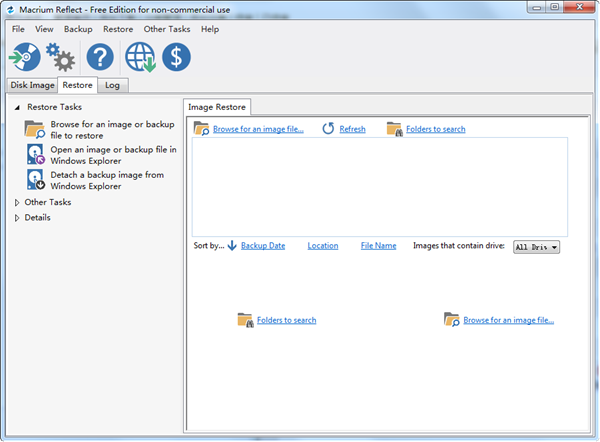Collapse the Restore Tasks section
600x442 pixels.
(17, 108)
